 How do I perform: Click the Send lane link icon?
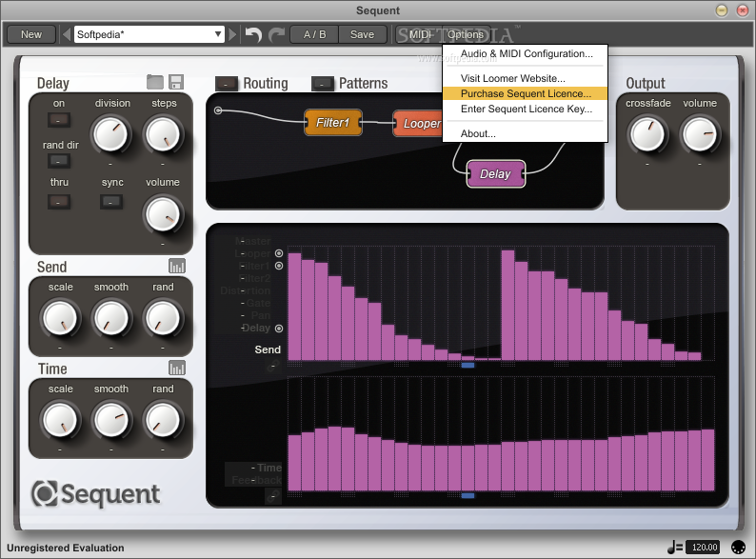click(273, 366)
